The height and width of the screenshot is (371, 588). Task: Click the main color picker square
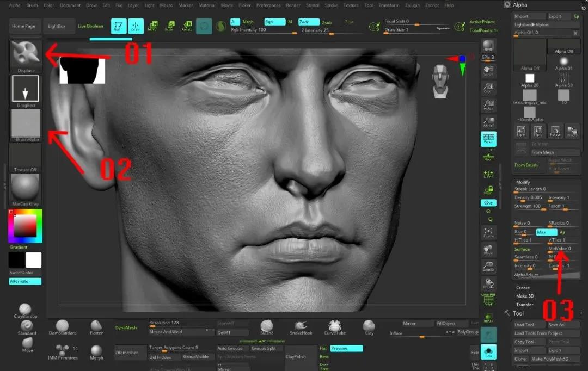25,226
